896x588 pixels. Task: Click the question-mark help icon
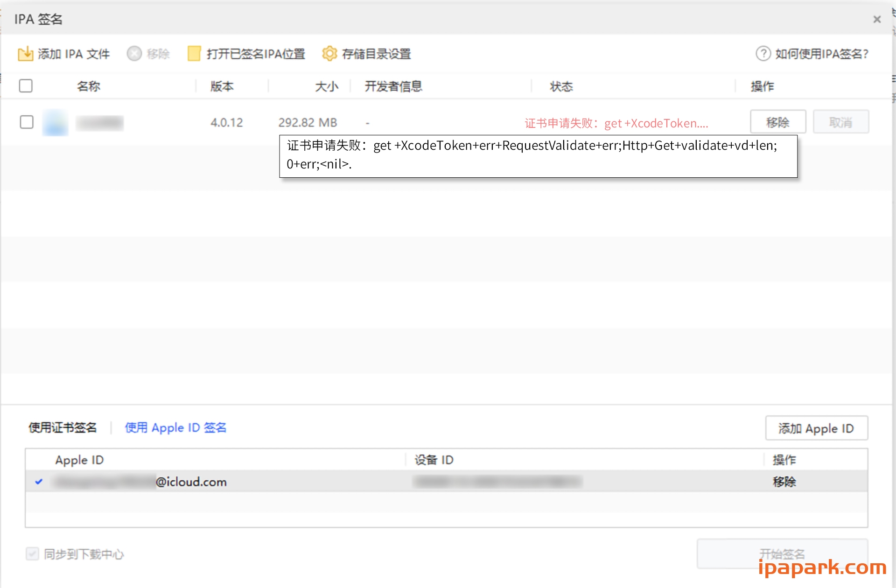pyautogui.click(x=763, y=54)
